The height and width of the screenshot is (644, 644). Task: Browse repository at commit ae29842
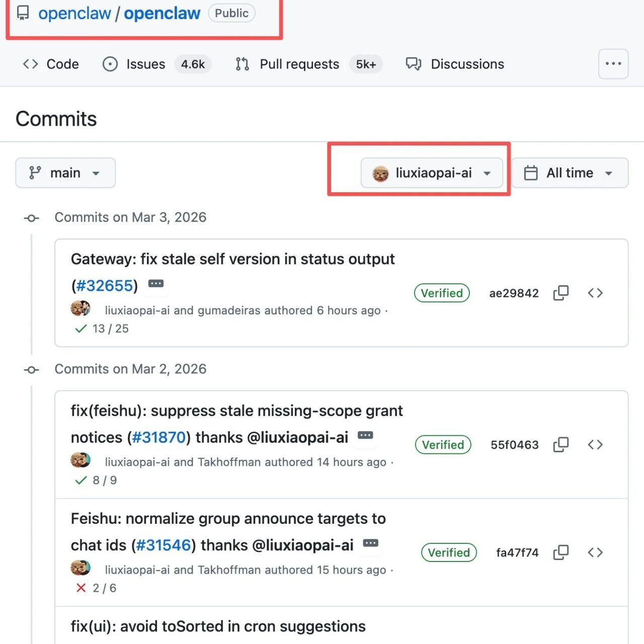click(595, 293)
